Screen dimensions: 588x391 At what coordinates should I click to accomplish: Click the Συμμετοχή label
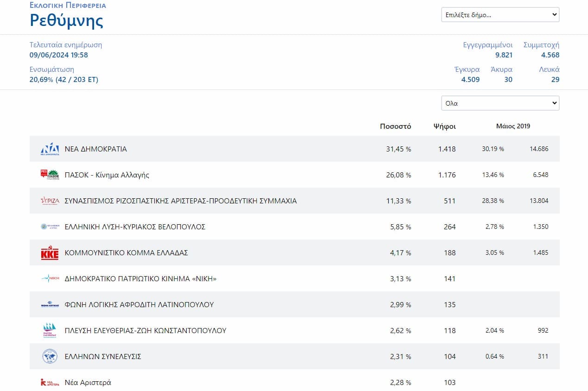[541, 45]
